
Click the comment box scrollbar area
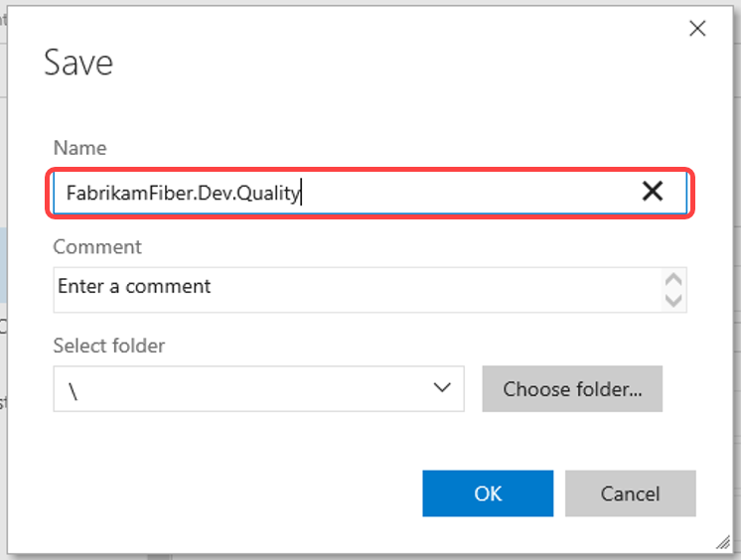tap(673, 290)
